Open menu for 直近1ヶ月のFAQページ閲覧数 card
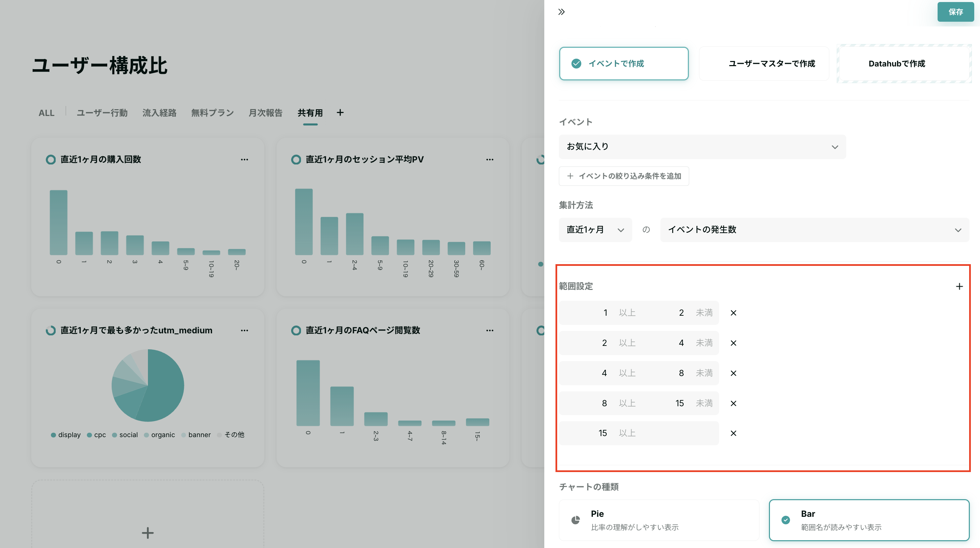This screenshot has height=548, width=980. tap(490, 331)
